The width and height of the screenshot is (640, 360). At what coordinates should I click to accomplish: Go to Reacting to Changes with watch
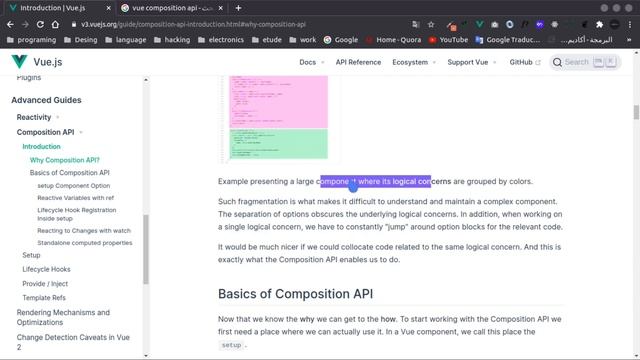point(84,231)
